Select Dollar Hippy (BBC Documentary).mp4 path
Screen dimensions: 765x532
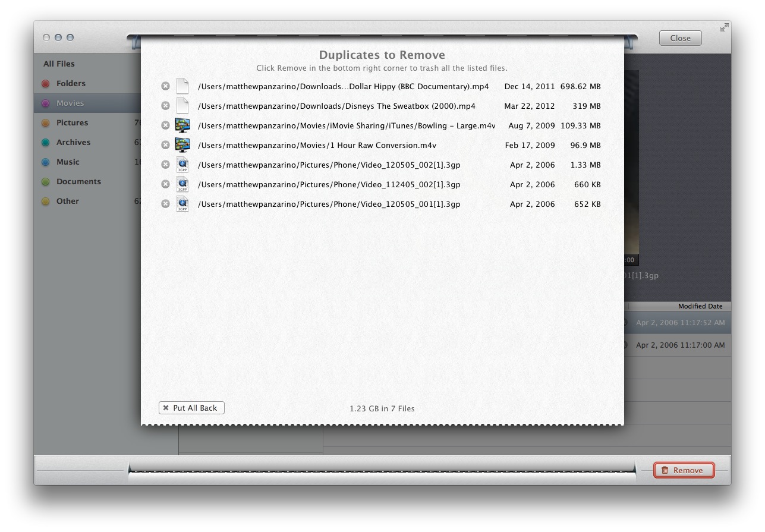tap(343, 86)
